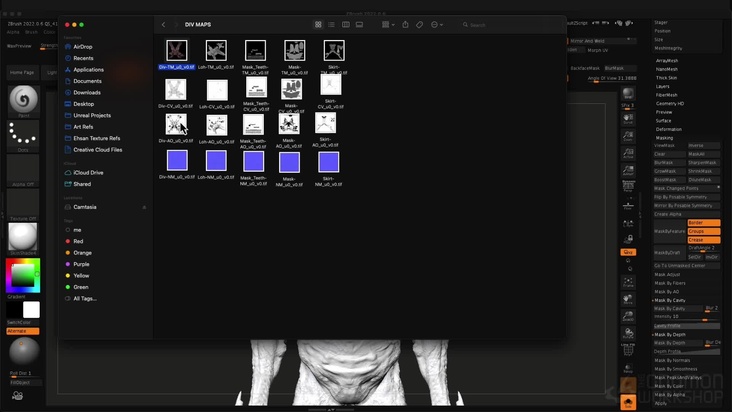The height and width of the screenshot is (412, 732).
Task: Click ZBrush Actual size icon
Action: pos(628,154)
